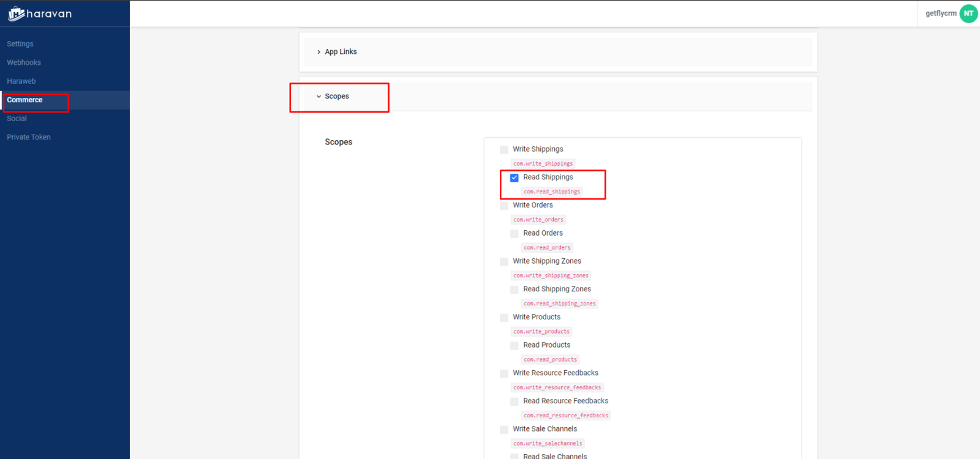The height and width of the screenshot is (459, 980).
Task: Select Commerce in the sidebar
Action: [x=25, y=100]
